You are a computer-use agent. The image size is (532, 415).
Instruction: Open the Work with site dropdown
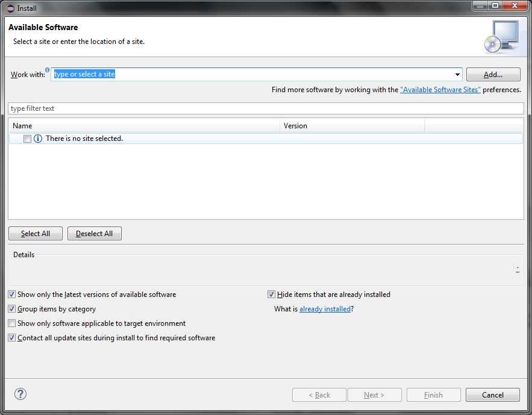(457, 74)
